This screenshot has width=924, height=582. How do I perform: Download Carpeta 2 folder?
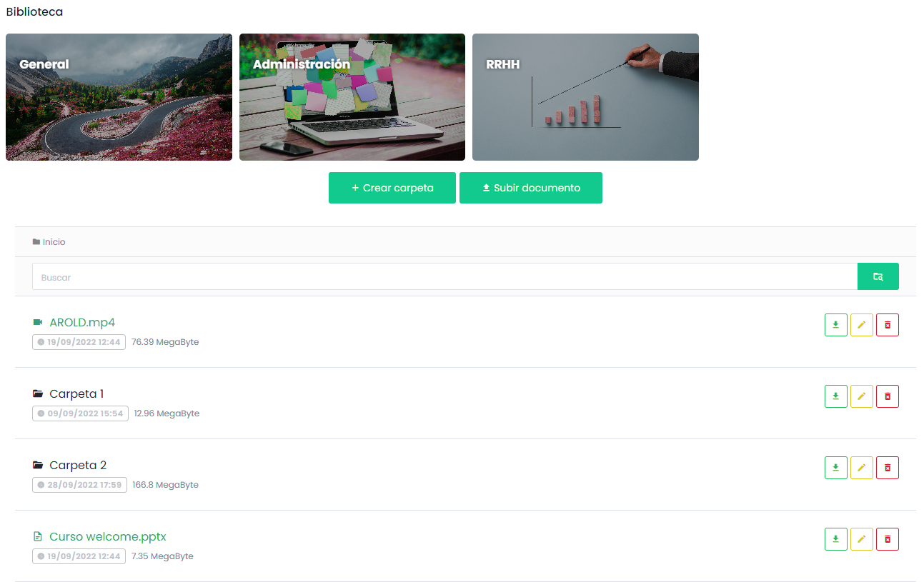coord(835,468)
